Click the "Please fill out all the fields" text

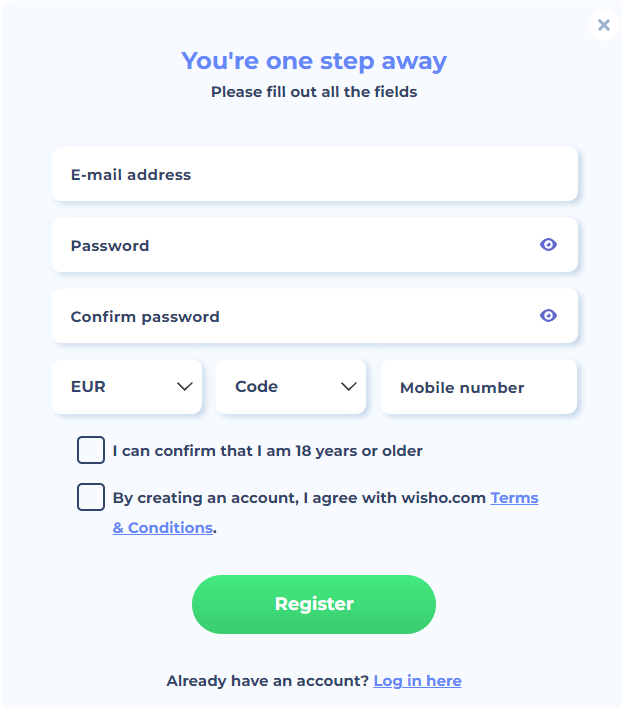(314, 92)
